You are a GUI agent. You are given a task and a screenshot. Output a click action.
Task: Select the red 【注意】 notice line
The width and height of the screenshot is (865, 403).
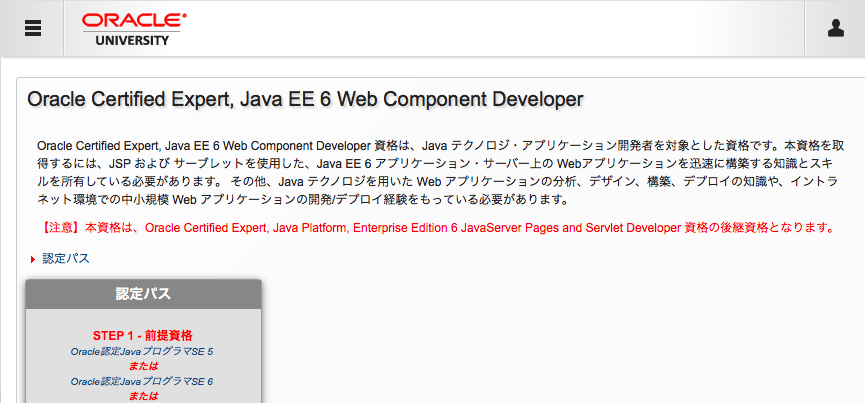(438, 228)
